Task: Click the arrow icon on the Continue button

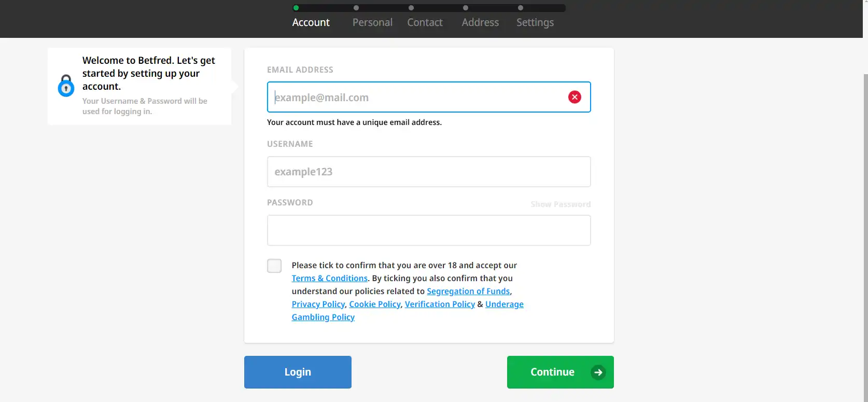Action: 598,372
